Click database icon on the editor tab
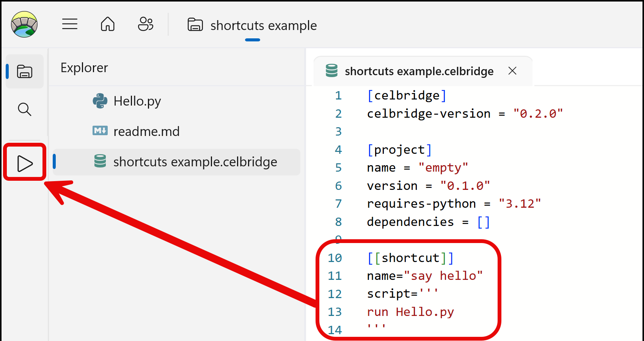The height and width of the screenshot is (341, 644). coord(331,71)
